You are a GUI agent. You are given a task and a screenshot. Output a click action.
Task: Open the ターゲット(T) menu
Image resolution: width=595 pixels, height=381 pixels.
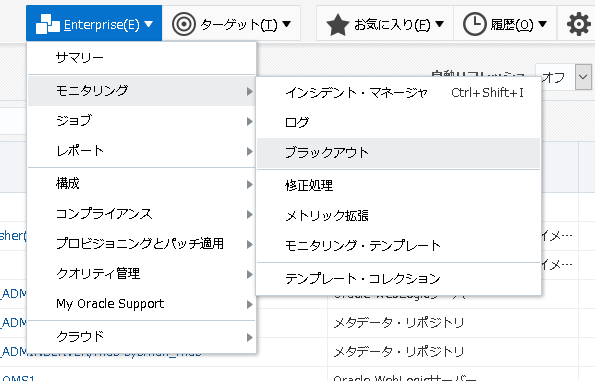pyautogui.click(x=231, y=24)
